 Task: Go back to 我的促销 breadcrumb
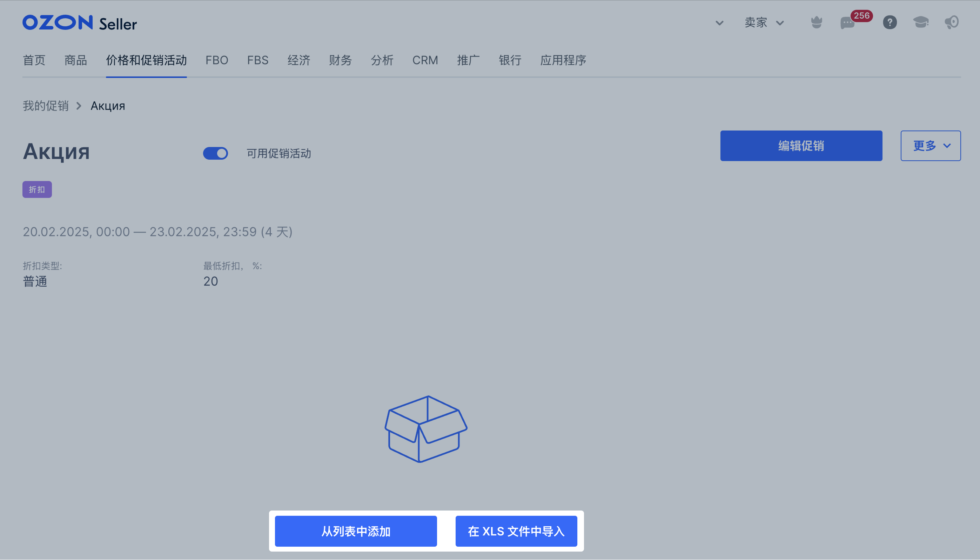point(45,106)
